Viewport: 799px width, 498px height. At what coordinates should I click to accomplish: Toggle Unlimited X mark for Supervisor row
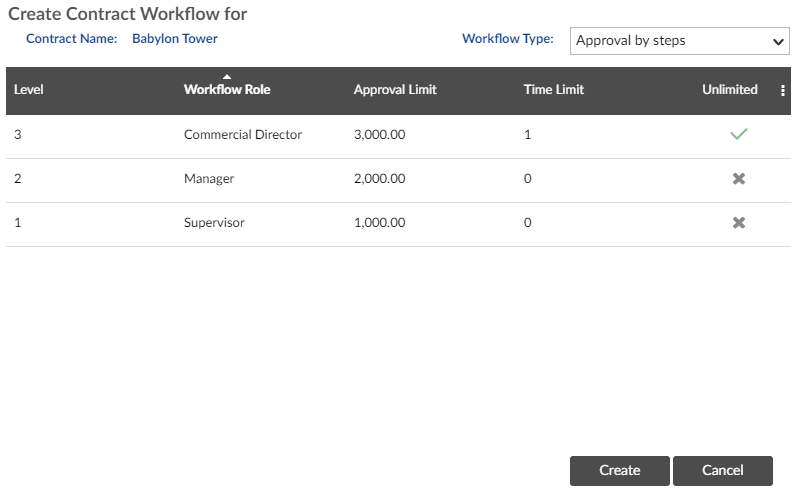[x=738, y=223]
